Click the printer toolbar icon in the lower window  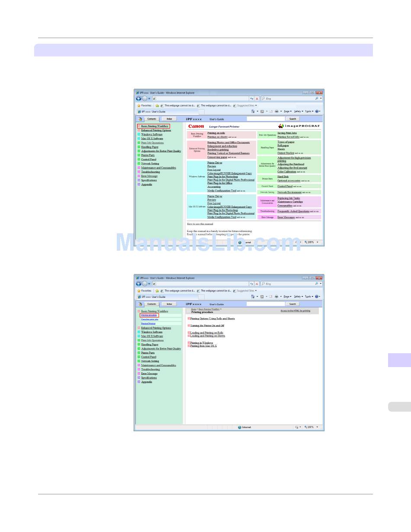(276, 297)
